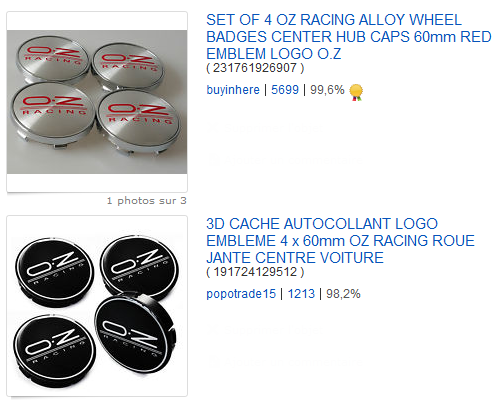
Task: Click the faded X icon for the black caps listing
Action: tap(214, 331)
